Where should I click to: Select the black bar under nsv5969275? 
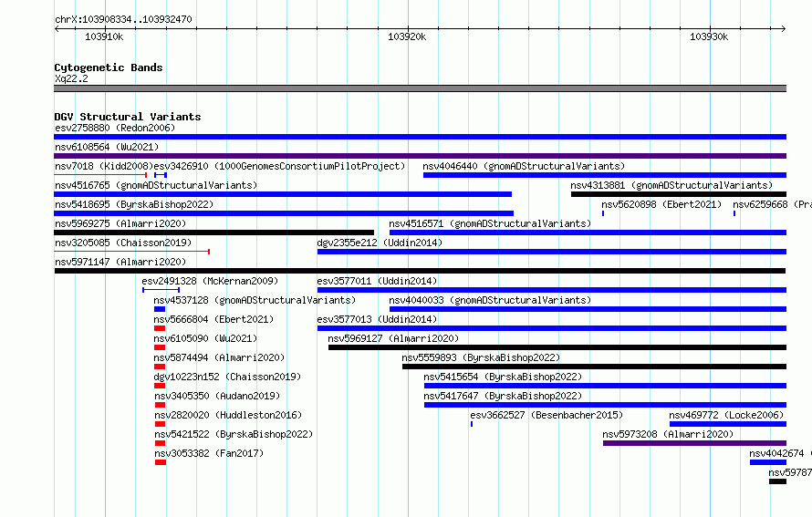213,233
